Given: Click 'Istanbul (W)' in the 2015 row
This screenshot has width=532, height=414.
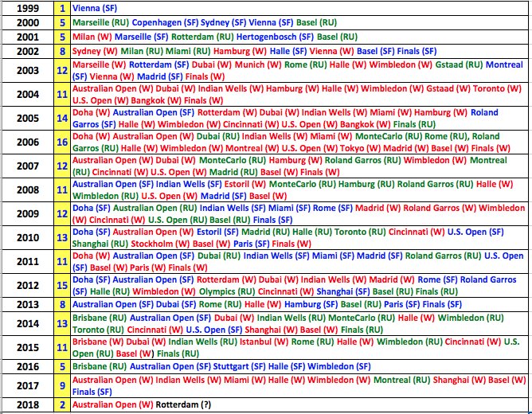Looking at the screenshot, I should click(x=264, y=342).
